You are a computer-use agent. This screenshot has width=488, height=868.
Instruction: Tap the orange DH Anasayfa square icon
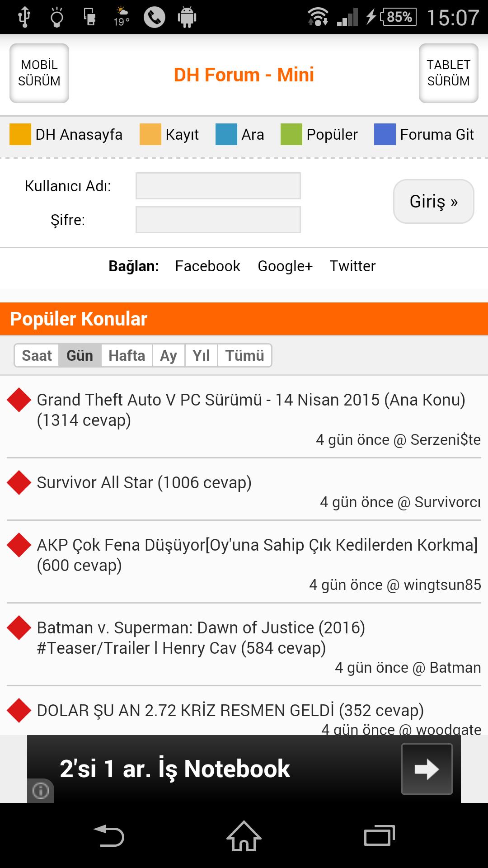pyautogui.click(x=20, y=134)
